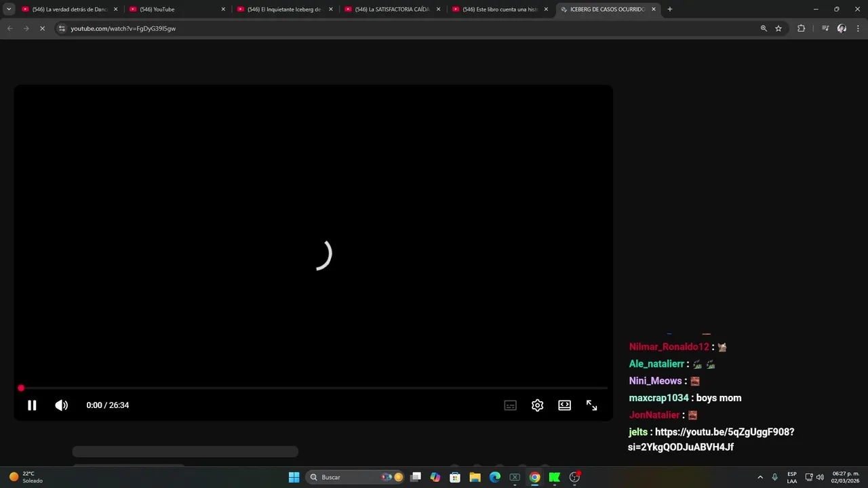This screenshot has width=868, height=488.
Task: Open the video player settings gear
Action: click(538, 405)
